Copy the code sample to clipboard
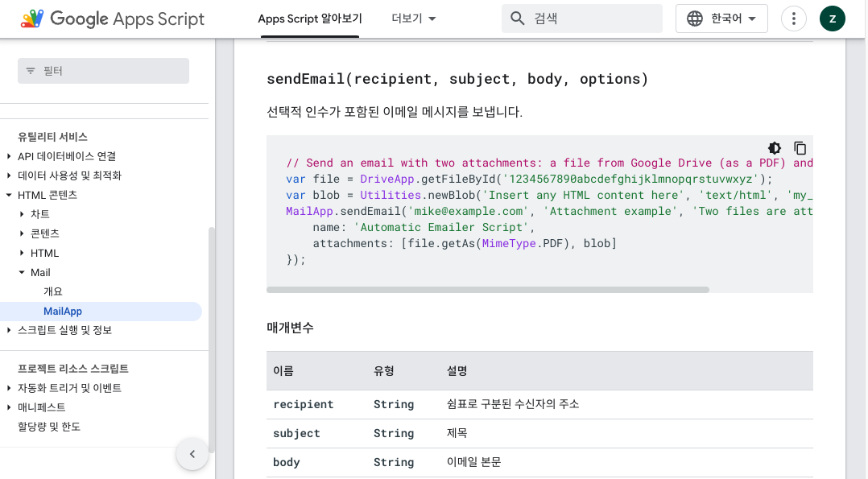 point(800,148)
